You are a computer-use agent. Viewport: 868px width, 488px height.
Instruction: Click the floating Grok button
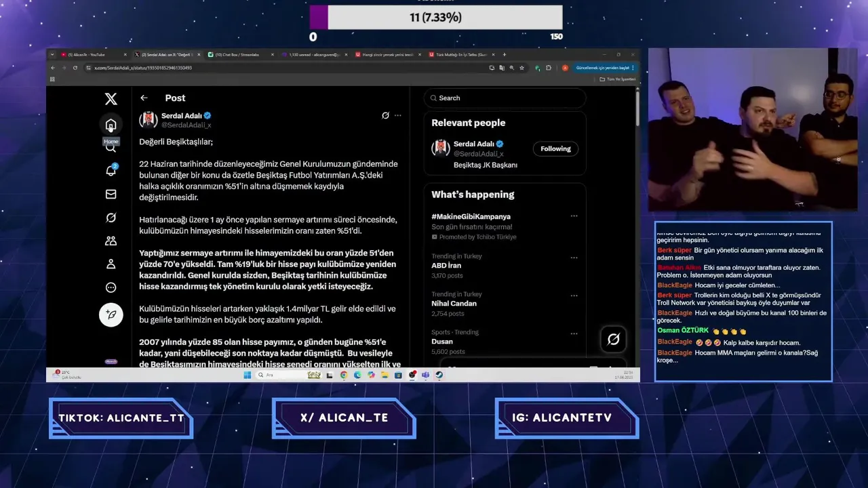coord(614,339)
